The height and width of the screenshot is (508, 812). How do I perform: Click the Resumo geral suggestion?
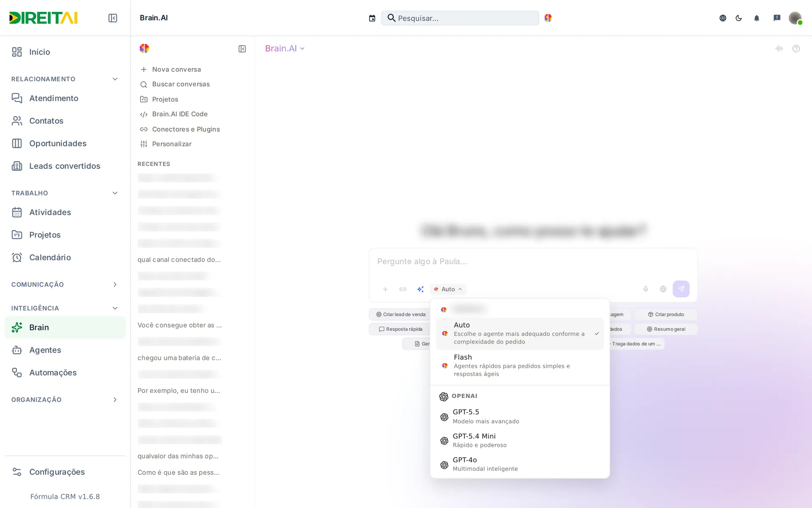click(x=666, y=329)
